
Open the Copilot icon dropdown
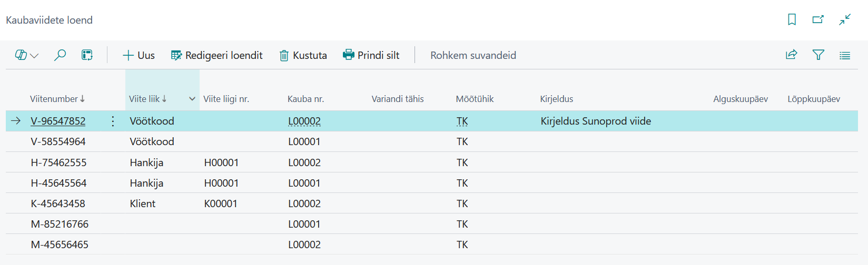26,55
